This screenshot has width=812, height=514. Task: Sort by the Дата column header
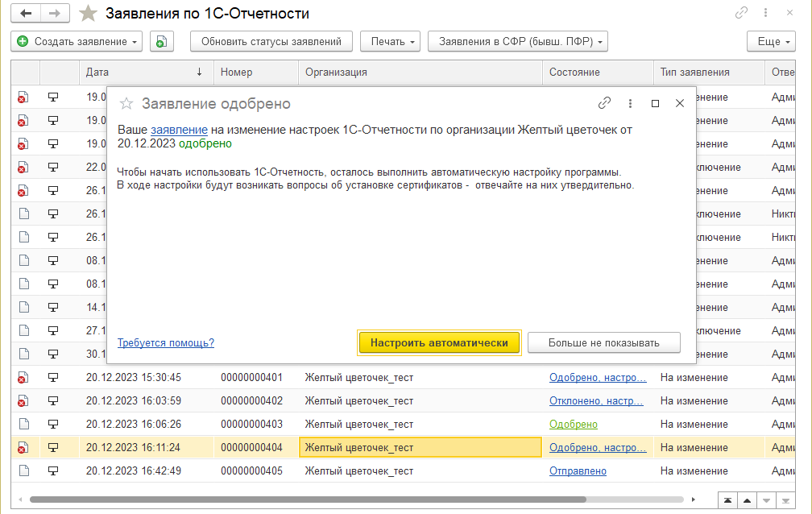pos(147,73)
